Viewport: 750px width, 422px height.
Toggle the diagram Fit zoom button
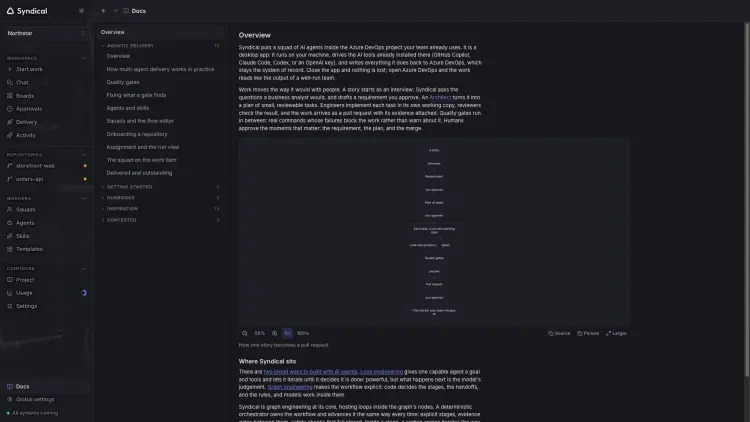(x=287, y=333)
